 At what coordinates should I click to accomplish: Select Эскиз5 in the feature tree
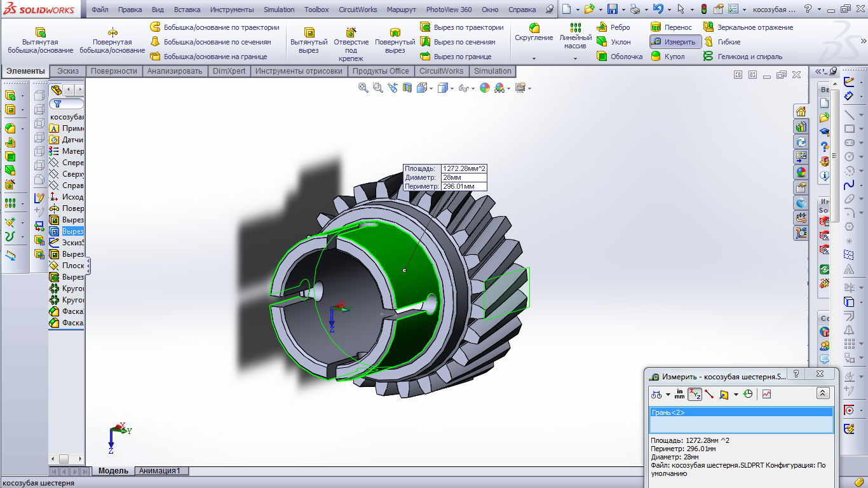click(67, 243)
